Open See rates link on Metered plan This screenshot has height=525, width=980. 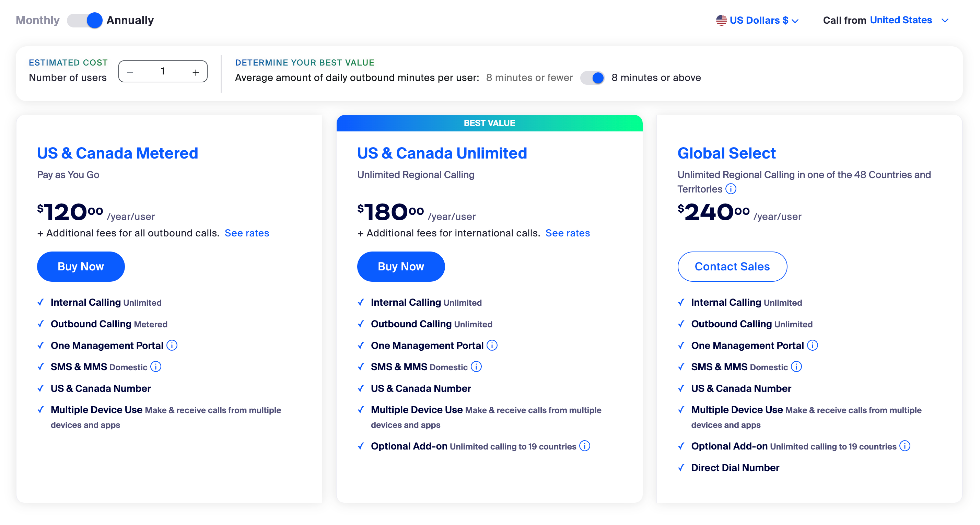[247, 233]
